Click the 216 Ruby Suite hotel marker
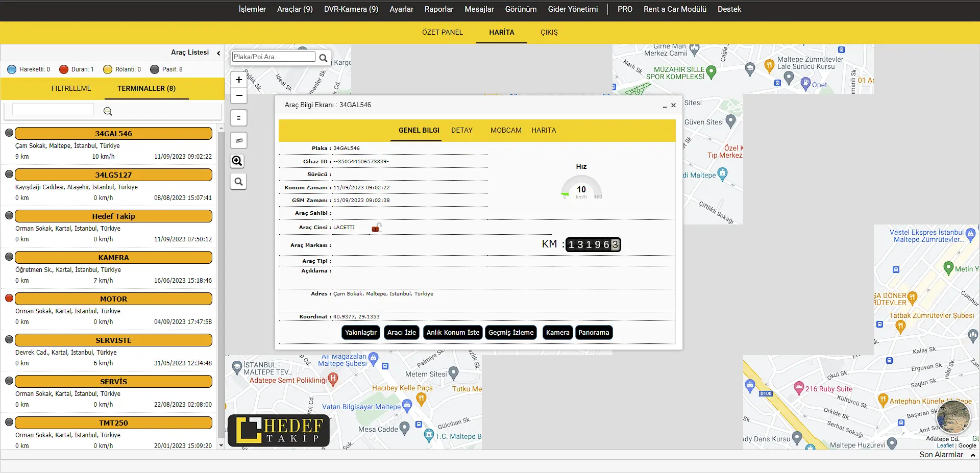 pyautogui.click(x=799, y=388)
